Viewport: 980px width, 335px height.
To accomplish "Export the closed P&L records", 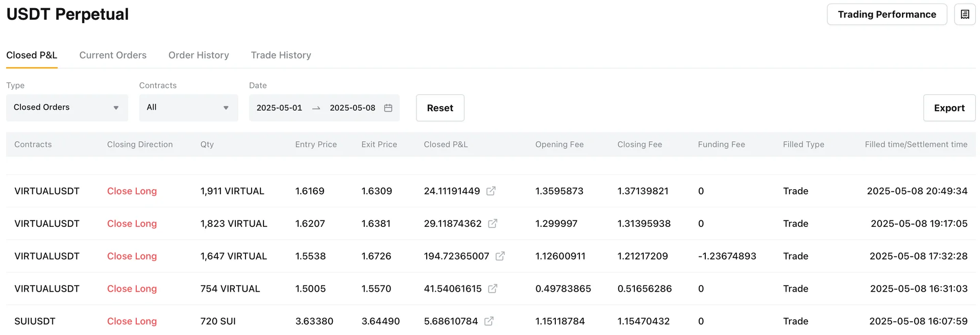I will [x=949, y=108].
